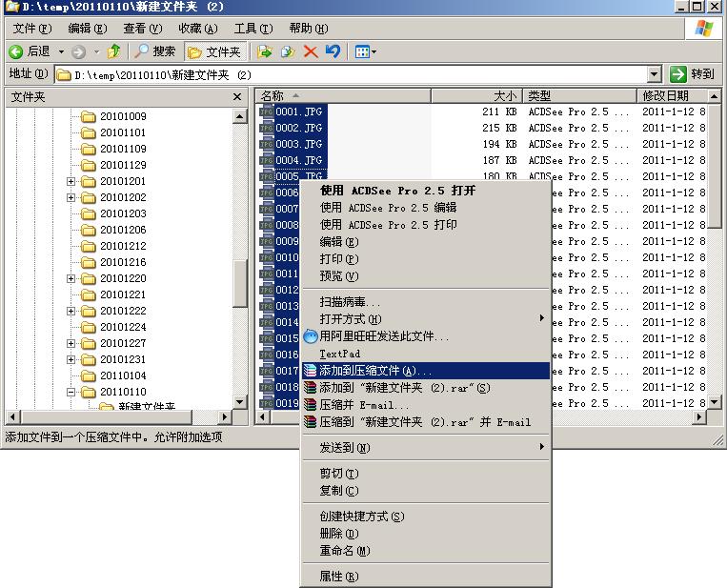The height and width of the screenshot is (588, 727).
Task: Choose 使用 ACDSee Pro 2.5 打开
Action: pyautogui.click(x=425, y=191)
